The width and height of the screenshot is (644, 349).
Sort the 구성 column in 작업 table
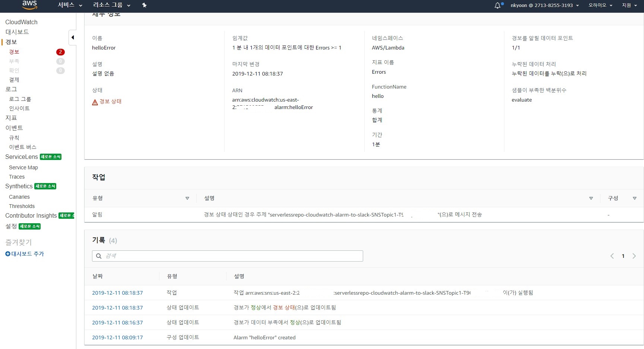[x=635, y=198]
